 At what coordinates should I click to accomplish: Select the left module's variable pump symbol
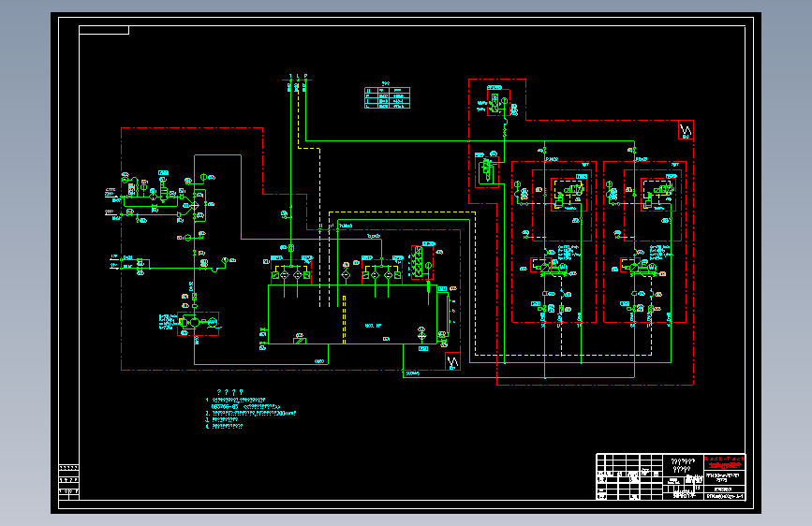pos(545,267)
